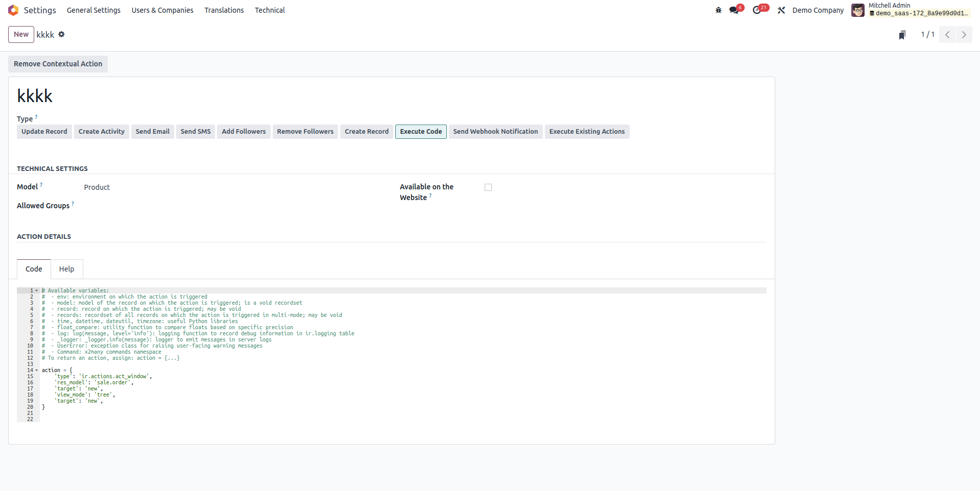
Task: Click the Model field help question mark
Action: (41, 185)
